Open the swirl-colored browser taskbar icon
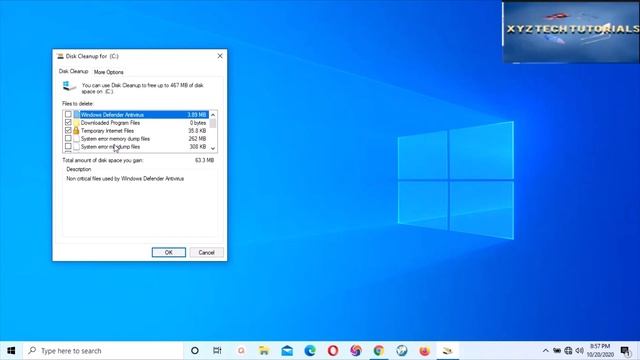Viewport: 640px width, 360px height. [x=356, y=351]
